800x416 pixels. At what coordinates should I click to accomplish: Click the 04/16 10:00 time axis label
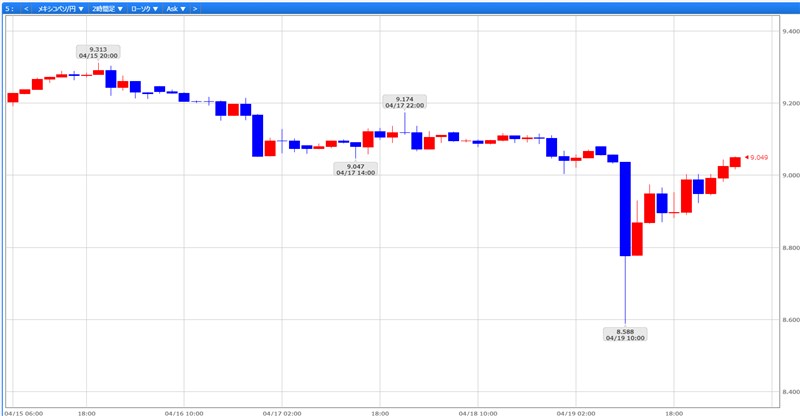click(184, 411)
